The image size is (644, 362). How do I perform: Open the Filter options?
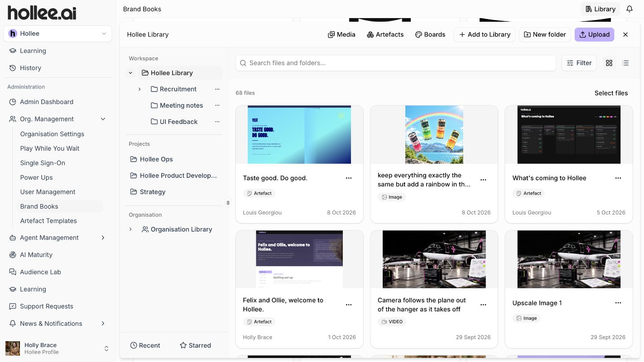click(x=579, y=63)
